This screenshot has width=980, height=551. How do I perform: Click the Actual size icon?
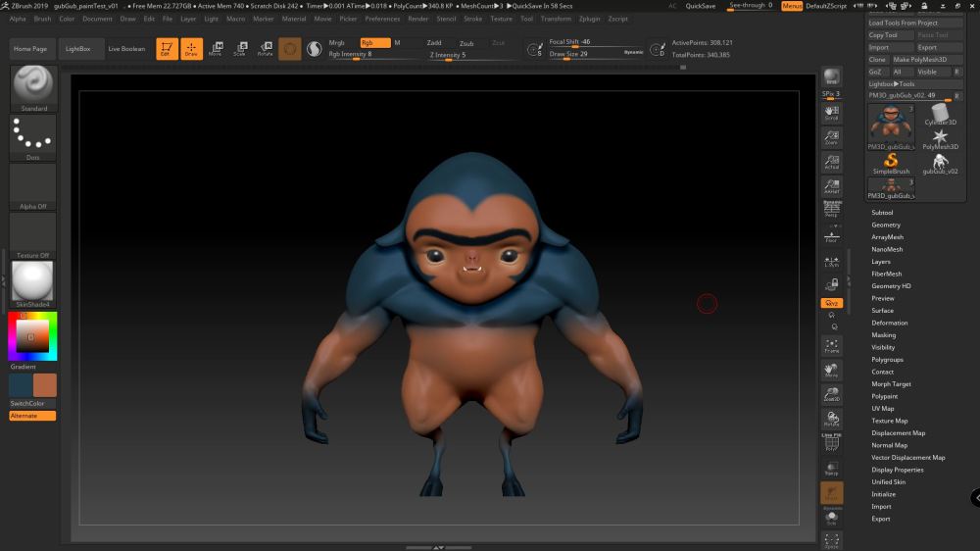pos(831,163)
